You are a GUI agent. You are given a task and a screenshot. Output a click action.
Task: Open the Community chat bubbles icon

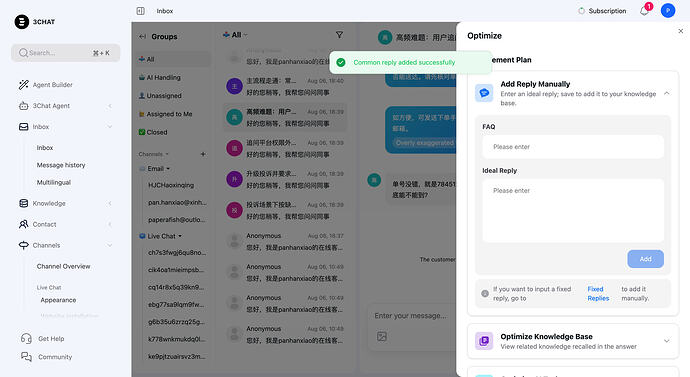click(26, 357)
